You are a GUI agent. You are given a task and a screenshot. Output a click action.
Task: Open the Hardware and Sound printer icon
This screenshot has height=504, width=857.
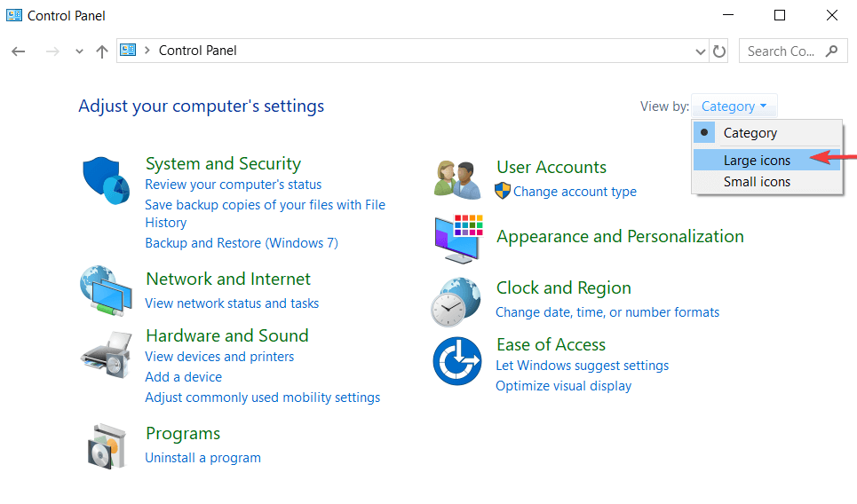107,354
